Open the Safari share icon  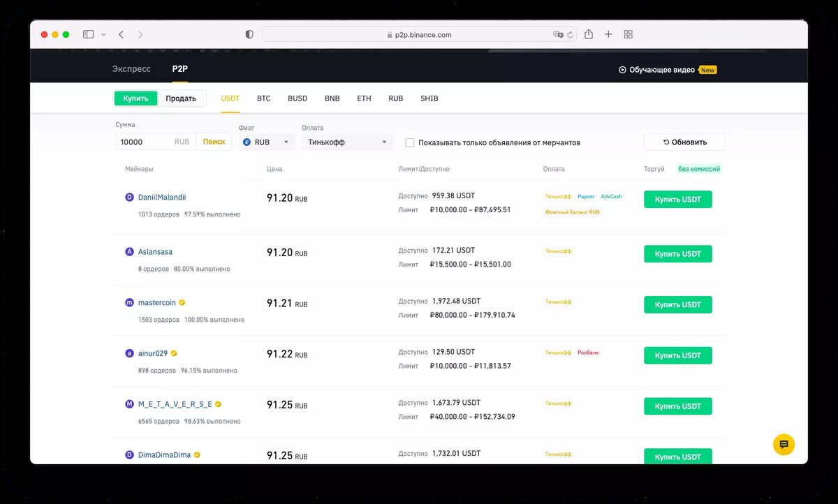[589, 34]
